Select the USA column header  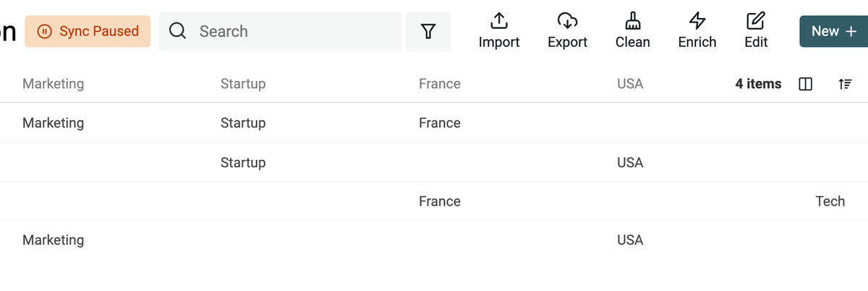(630, 84)
